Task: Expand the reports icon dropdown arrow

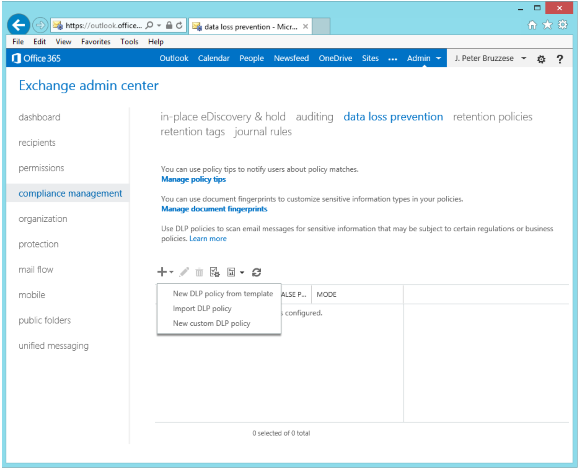Action: click(x=242, y=273)
